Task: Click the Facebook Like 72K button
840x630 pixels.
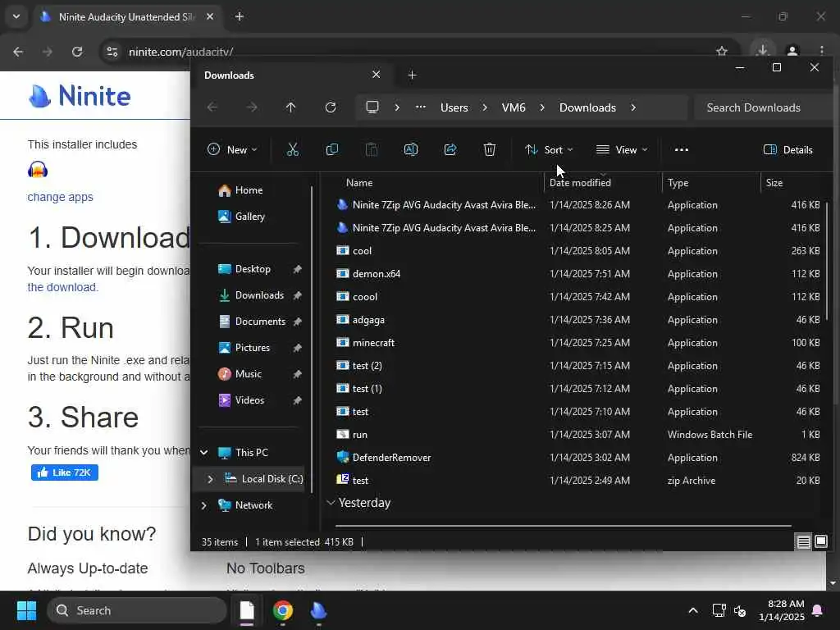Action: pos(64,472)
